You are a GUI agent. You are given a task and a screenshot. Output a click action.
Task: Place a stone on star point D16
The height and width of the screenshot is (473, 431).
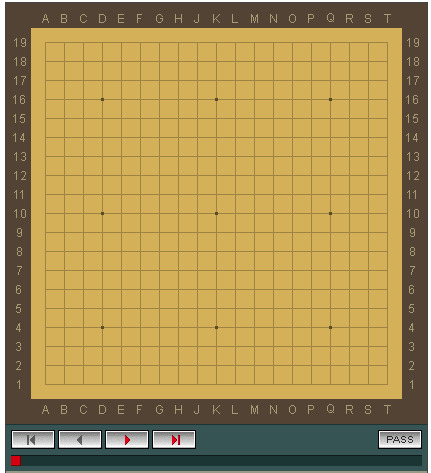tap(102, 99)
